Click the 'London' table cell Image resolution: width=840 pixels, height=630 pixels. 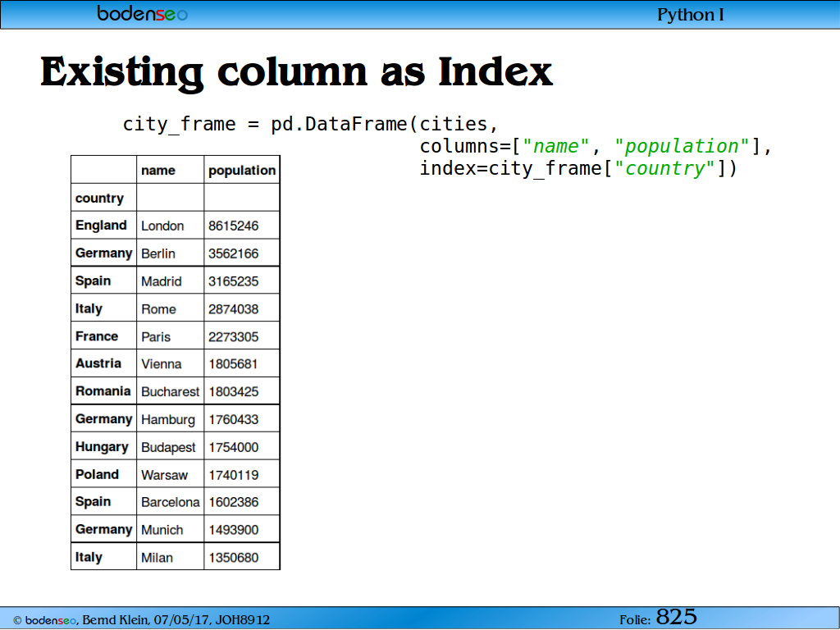pyautogui.click(x=171, y=226)
